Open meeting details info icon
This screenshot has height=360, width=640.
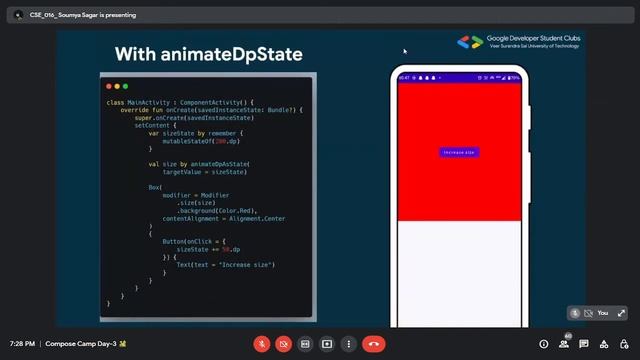pyautogui.click(x=544, y=344)
